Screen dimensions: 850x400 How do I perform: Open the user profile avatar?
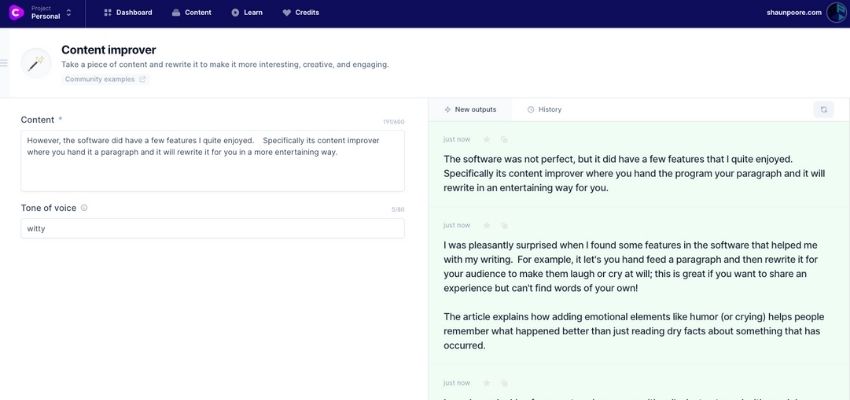[x=836, y=12]
